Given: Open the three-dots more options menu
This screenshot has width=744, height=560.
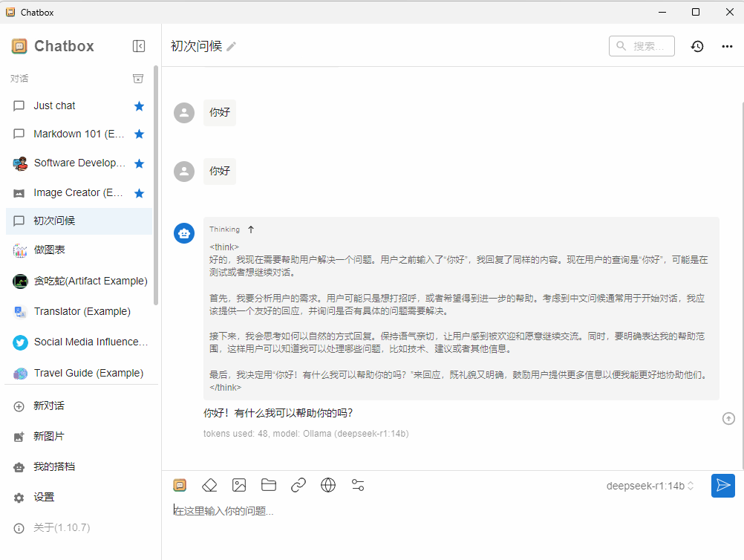Looking at the screenshot, I should 727,46.
